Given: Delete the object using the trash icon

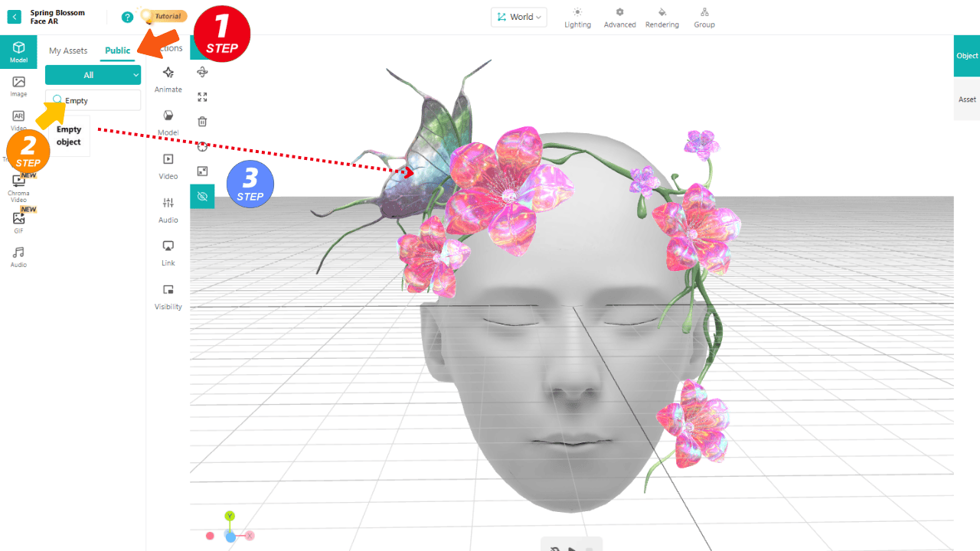Looking at the screenshot, I should coord(202,121).
